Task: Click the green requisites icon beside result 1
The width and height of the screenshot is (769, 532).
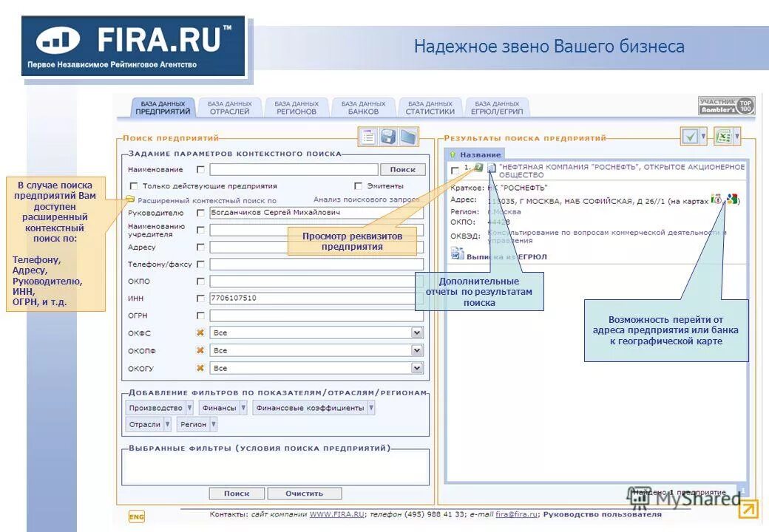Action: point(478,168)
